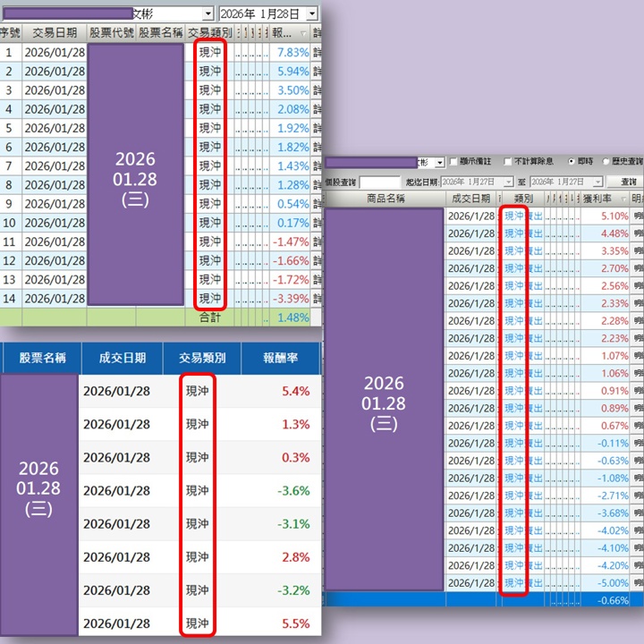Open the account dropdown in the top-left window
The image size is (644, 644).
[208, 14]
